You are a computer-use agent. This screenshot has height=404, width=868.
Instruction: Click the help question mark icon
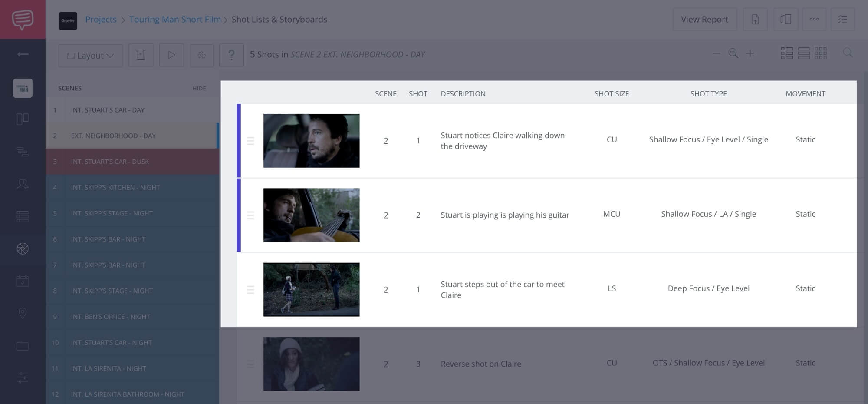231,55
